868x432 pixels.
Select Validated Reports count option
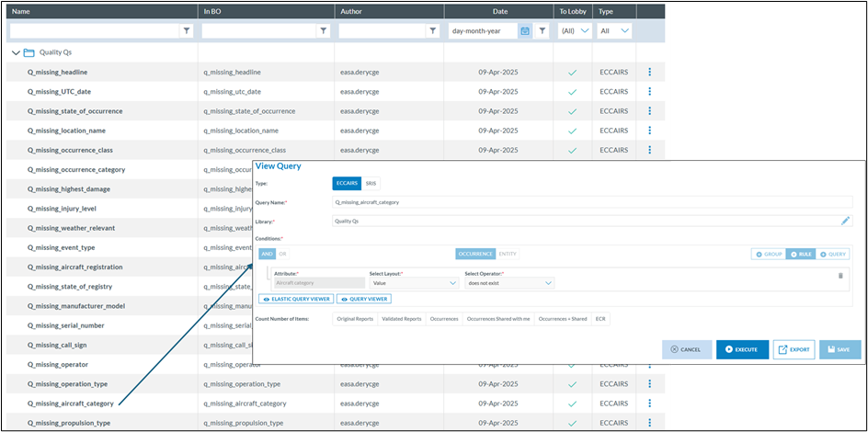403,319
